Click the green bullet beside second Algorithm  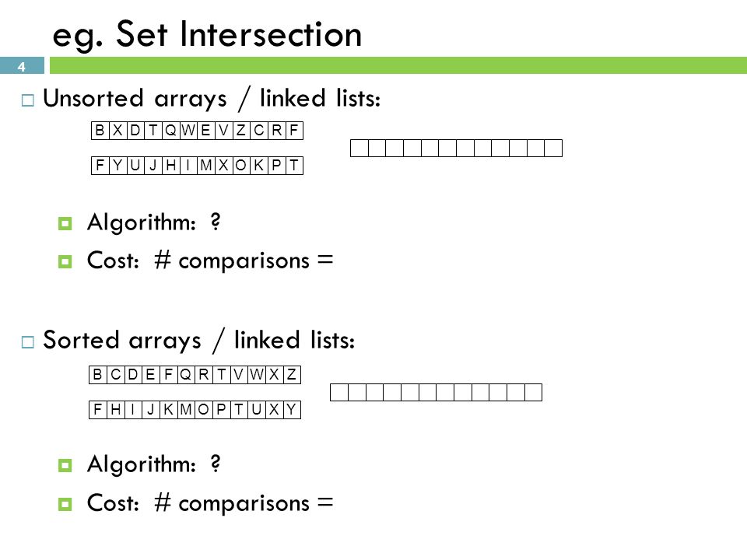point(65,465)
